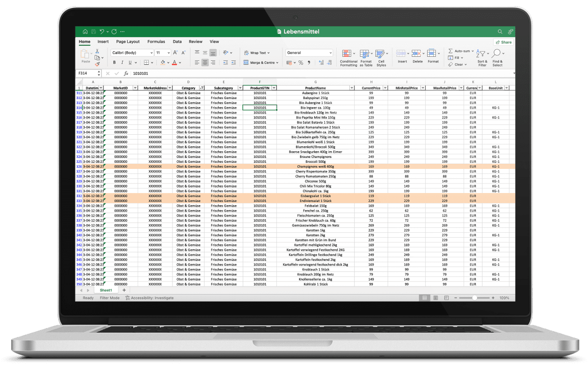588x382 pixels.
Task: Switch to the Formulas ribbon tab
Action: 156,42
